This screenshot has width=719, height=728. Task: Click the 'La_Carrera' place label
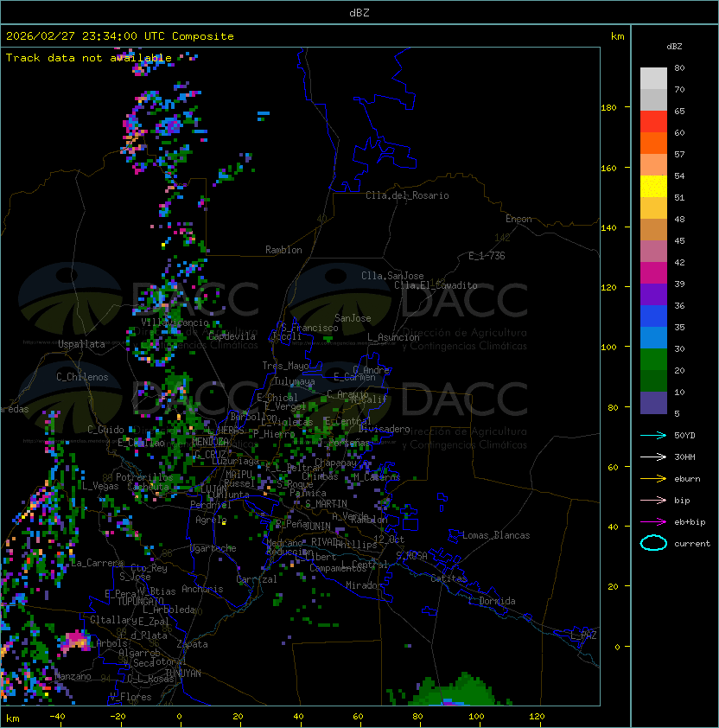(97, 563)
